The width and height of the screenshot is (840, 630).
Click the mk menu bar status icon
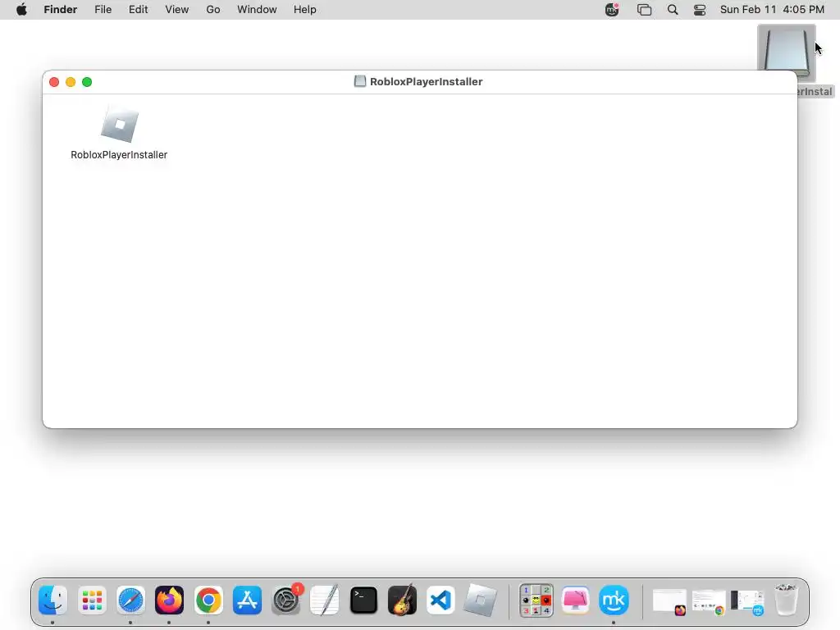click(x=612, y=10)
